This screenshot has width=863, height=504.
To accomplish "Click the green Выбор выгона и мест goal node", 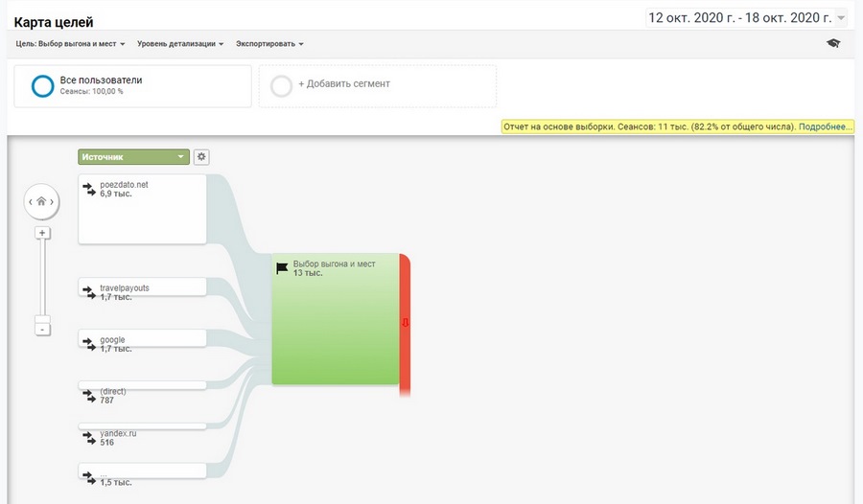I will click(x=336, y=318).
